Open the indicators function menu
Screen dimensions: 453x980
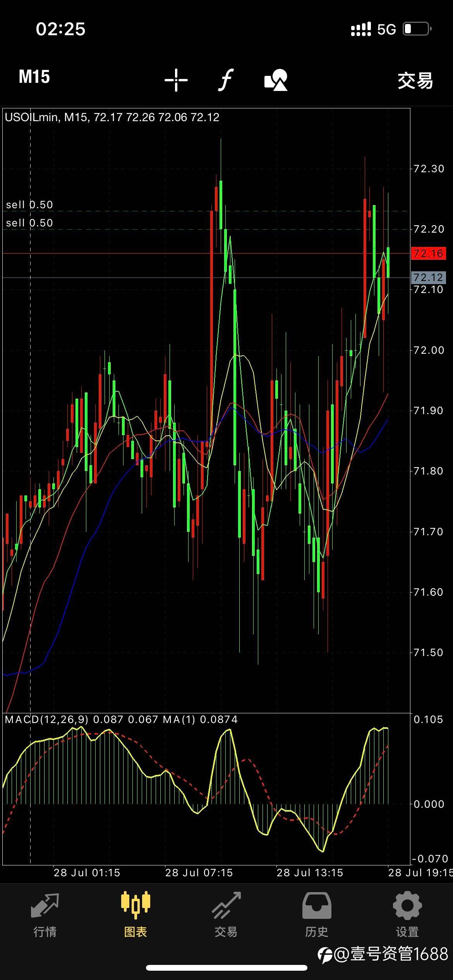pos(226,80)
